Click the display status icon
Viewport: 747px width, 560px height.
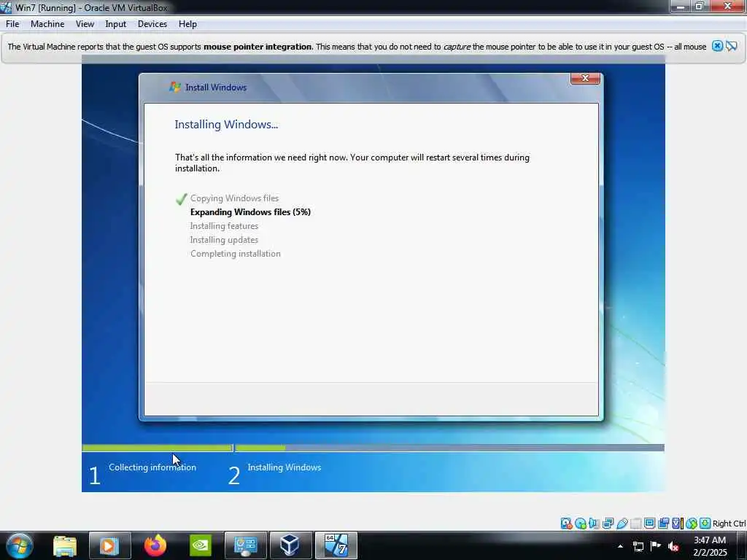click(x=649, y=524)
